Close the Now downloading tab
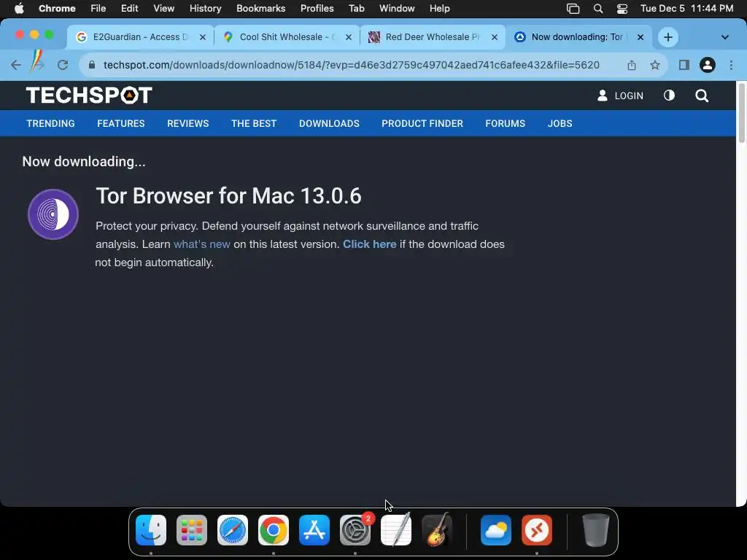747x560 pixels. tap(640, 37)
